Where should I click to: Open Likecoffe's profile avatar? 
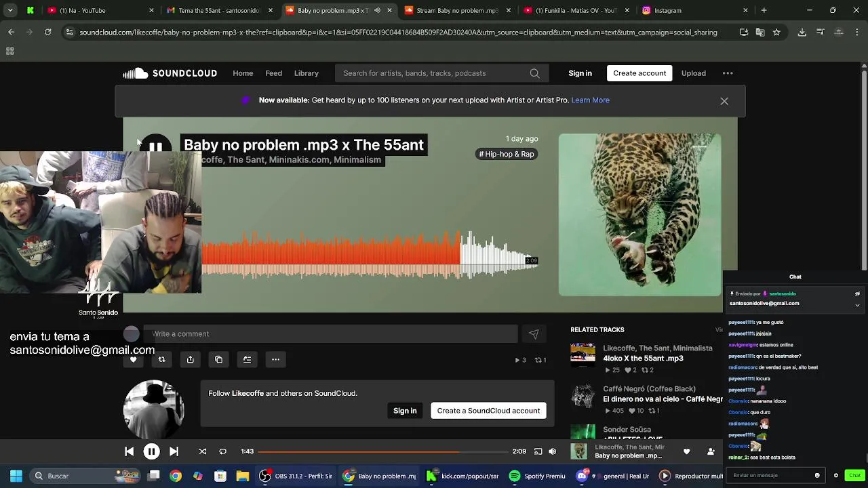click(x=154, y=409)
